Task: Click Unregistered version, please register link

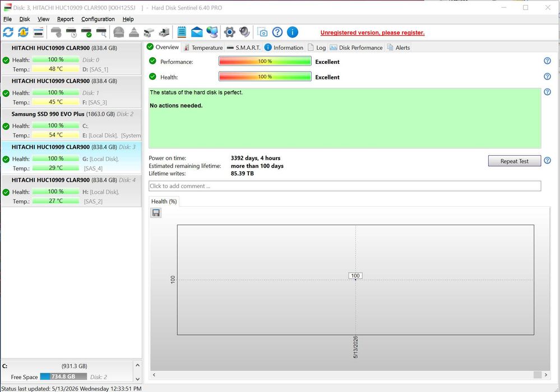Action: click(x=373, y=32)
